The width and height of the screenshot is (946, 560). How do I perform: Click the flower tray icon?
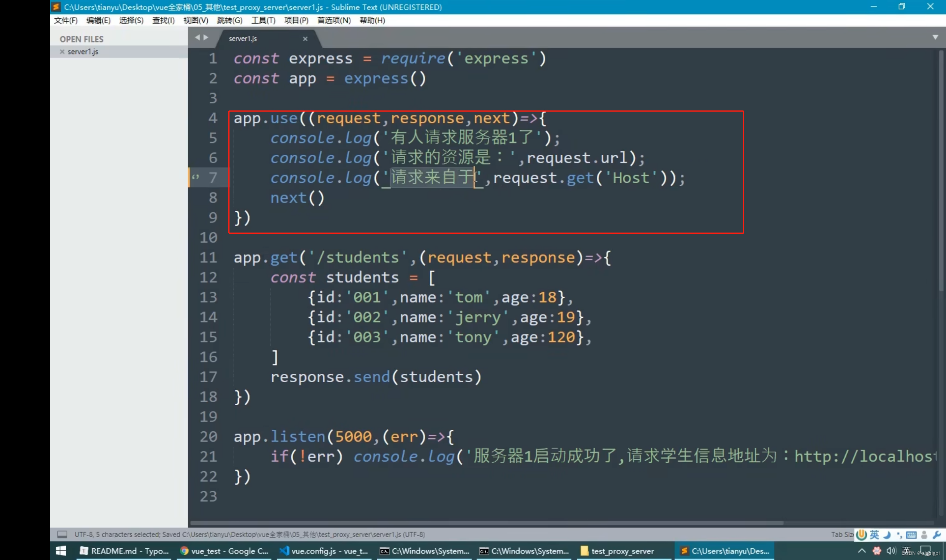click(x=877, y=551)
